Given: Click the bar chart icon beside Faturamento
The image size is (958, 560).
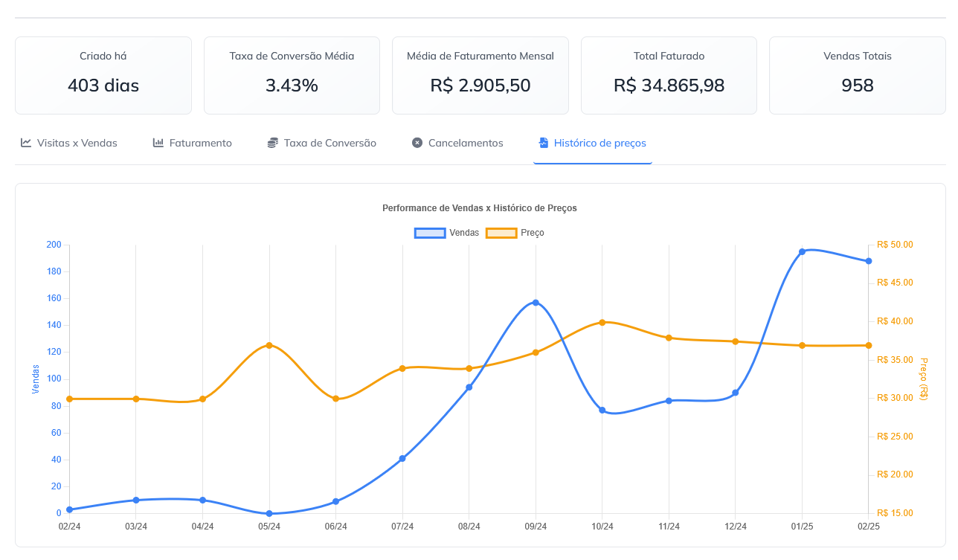Looking at the screenshot, I should pos(158,143).
